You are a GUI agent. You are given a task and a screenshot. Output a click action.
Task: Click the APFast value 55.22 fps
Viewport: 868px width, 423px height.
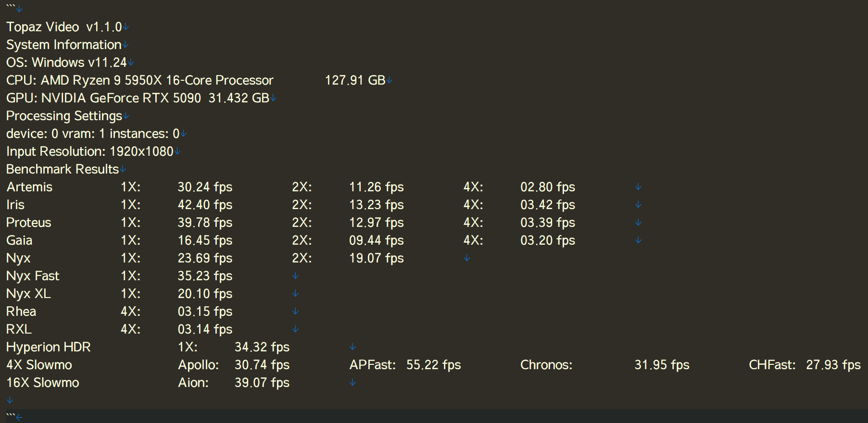tap(433, 365)
